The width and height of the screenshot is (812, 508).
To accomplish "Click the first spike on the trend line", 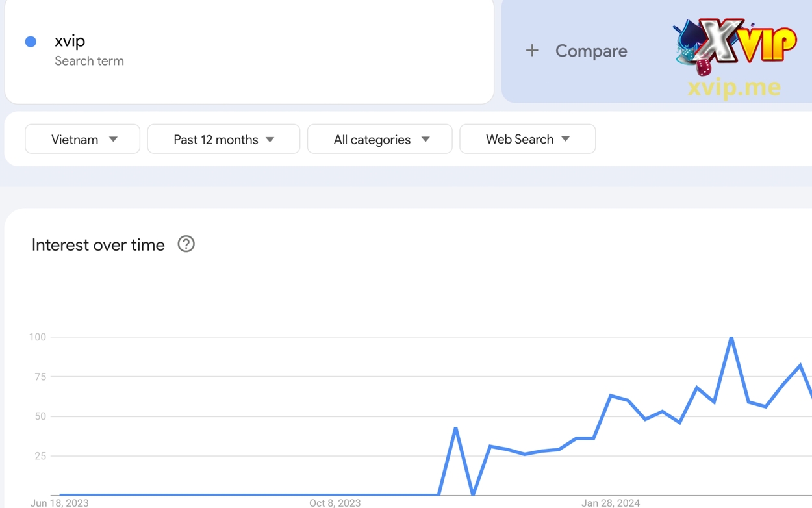I will pos(456,428).
